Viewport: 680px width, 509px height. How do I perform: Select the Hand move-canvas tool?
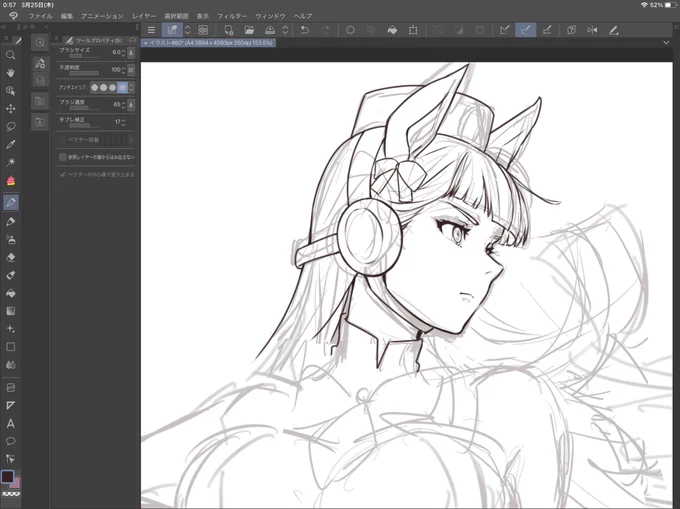coord(11,73)
